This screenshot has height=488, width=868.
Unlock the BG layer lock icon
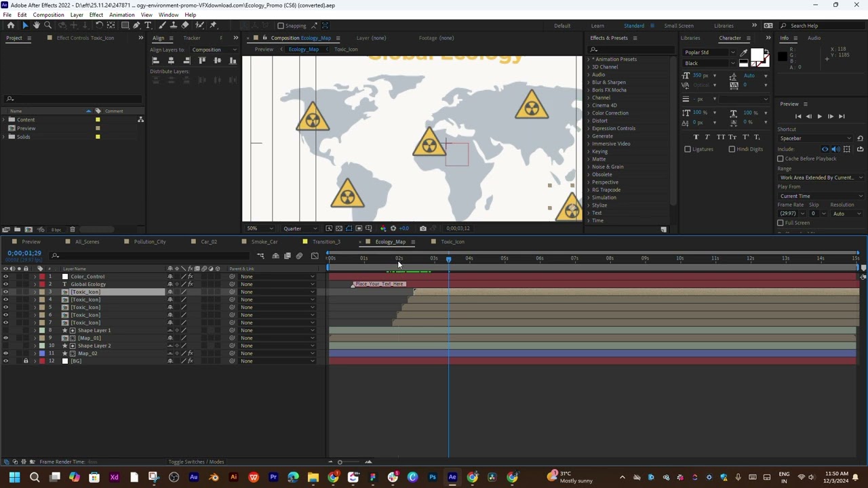pos(26,361)
